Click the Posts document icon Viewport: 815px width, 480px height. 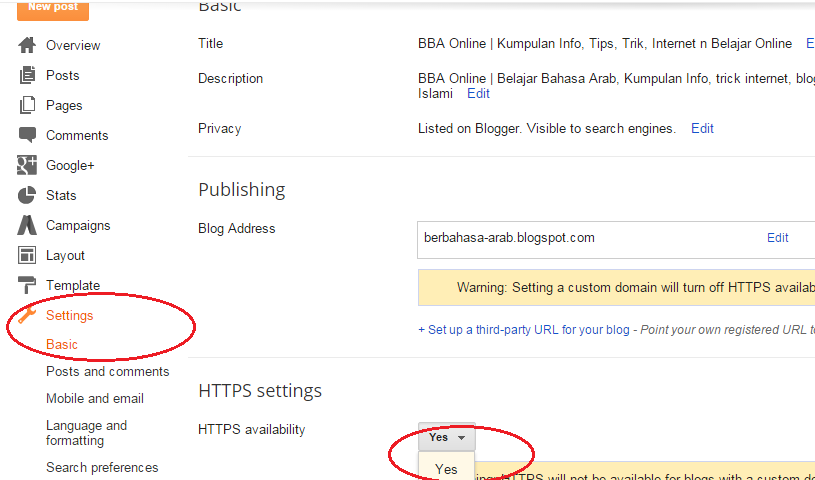27,75
